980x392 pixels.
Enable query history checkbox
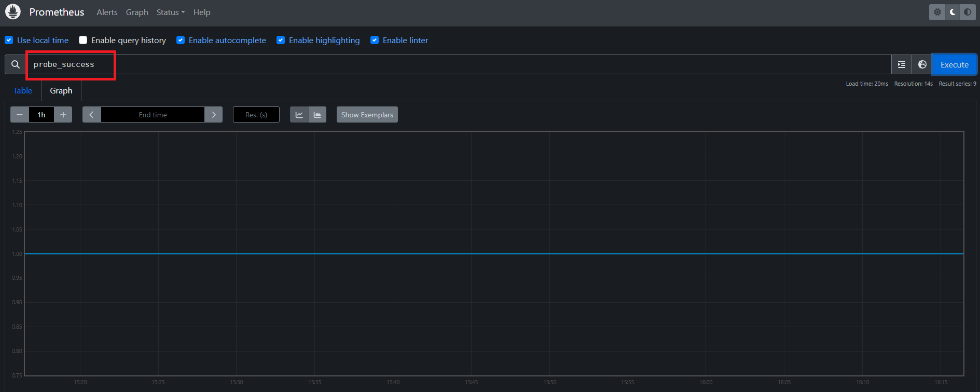83,40
